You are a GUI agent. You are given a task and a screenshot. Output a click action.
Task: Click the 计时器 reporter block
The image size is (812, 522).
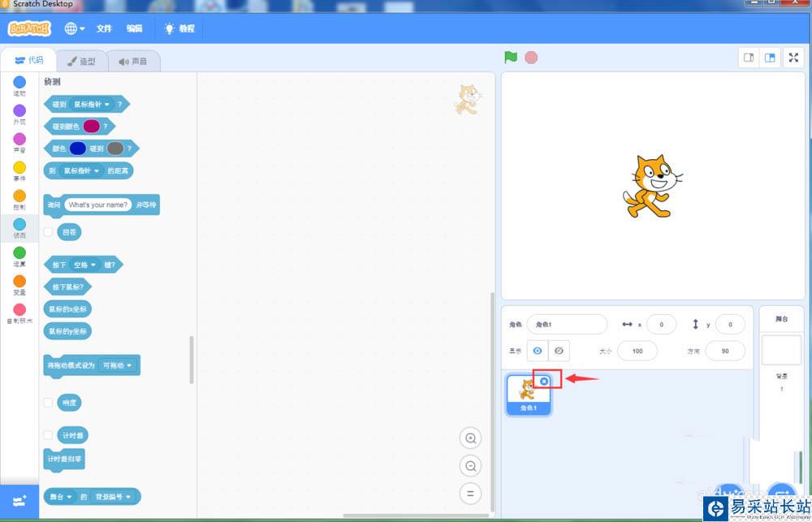pos(72,435)
